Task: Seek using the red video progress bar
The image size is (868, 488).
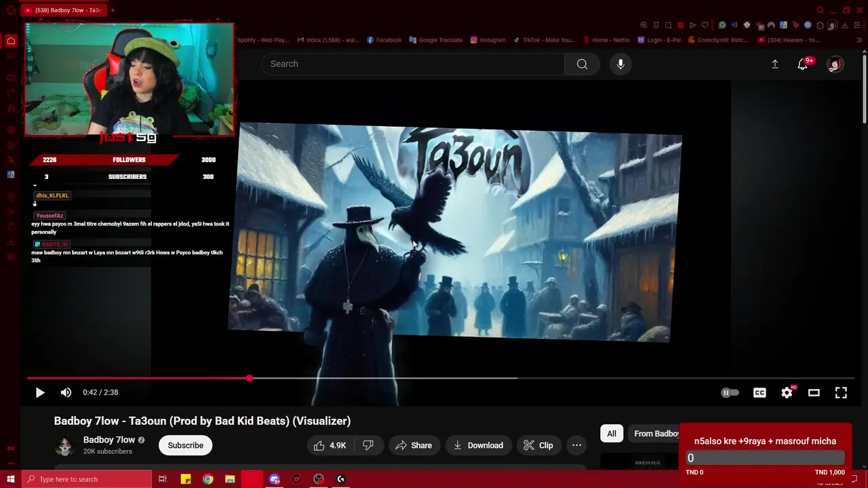Action: [x=441, y=378]
